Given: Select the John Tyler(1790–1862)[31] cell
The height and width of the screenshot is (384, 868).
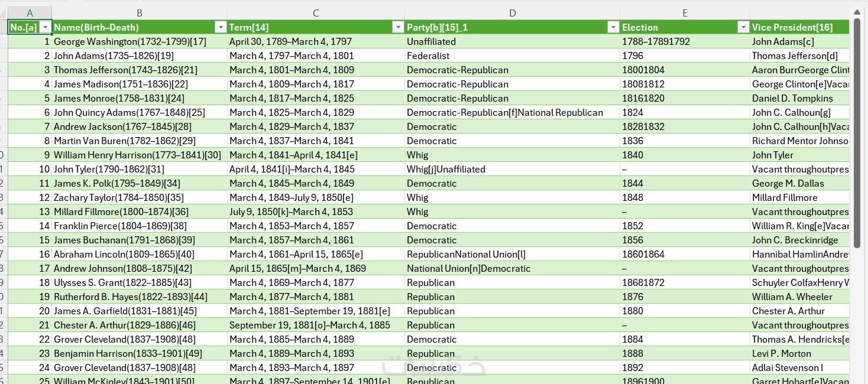Looking at the screenshot, I should click(140, 169).
